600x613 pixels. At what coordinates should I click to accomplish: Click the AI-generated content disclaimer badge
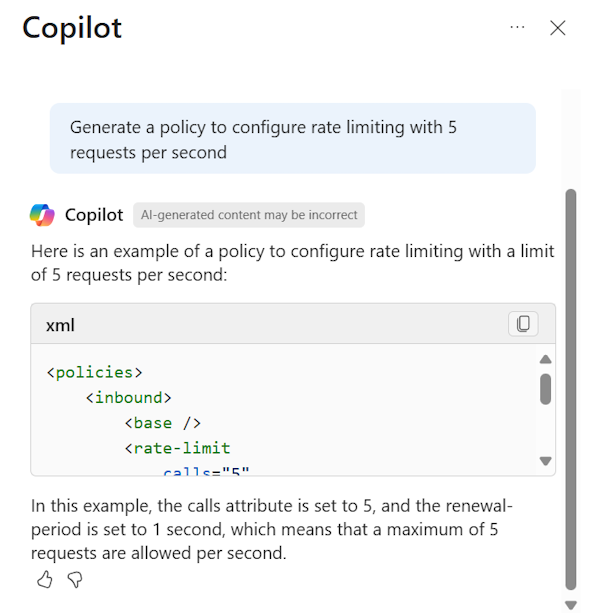point(248,215)
